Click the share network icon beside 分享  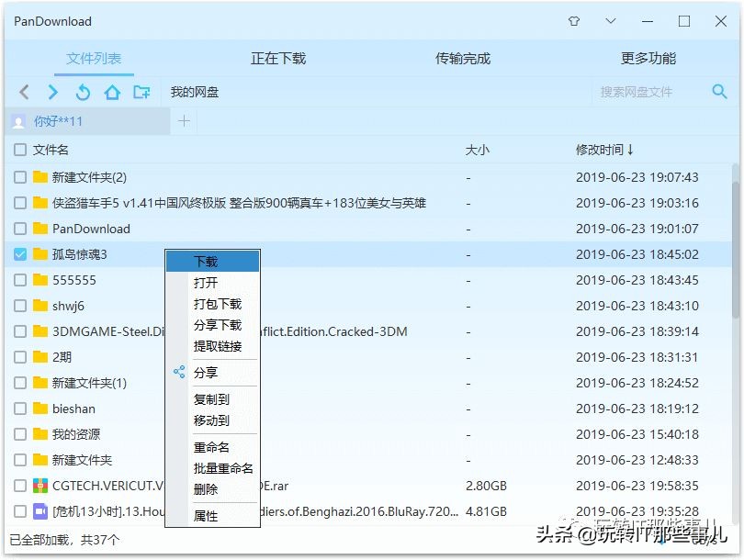[x=179, y=372]
